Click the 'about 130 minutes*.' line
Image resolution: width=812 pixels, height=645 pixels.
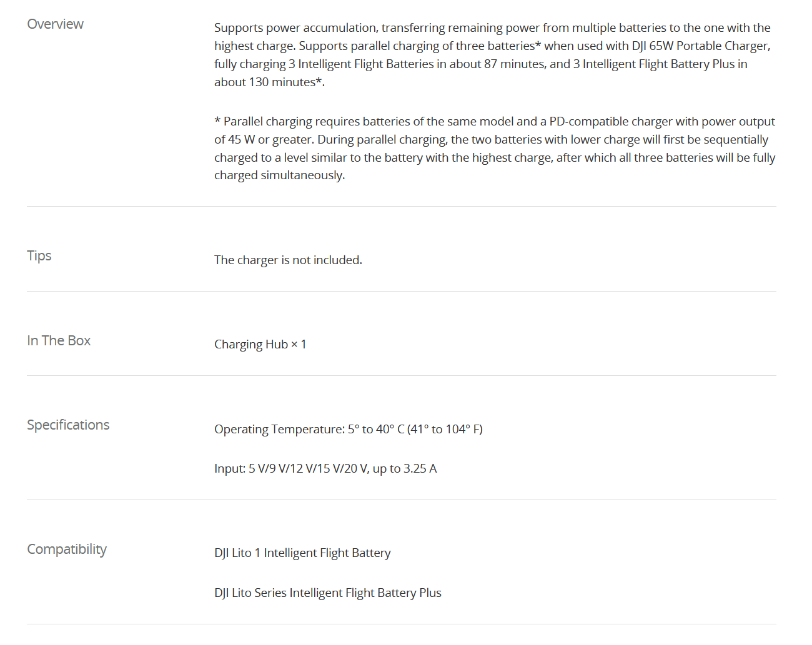click(x=269, y=82)
